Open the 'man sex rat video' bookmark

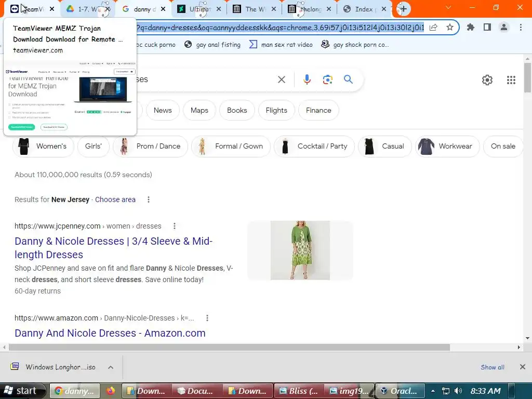coord(281,45)
